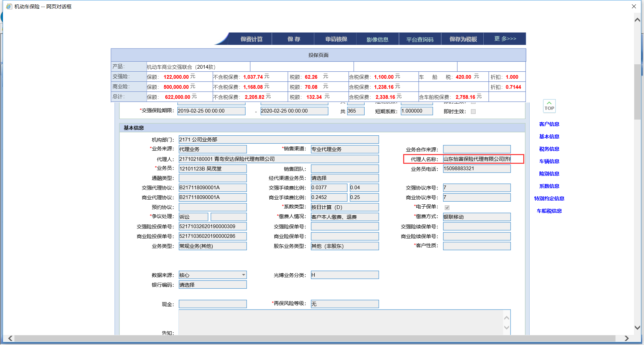Click the 客户性质 field
Viewport: 644px width, 345px height.
coord(477,246)
